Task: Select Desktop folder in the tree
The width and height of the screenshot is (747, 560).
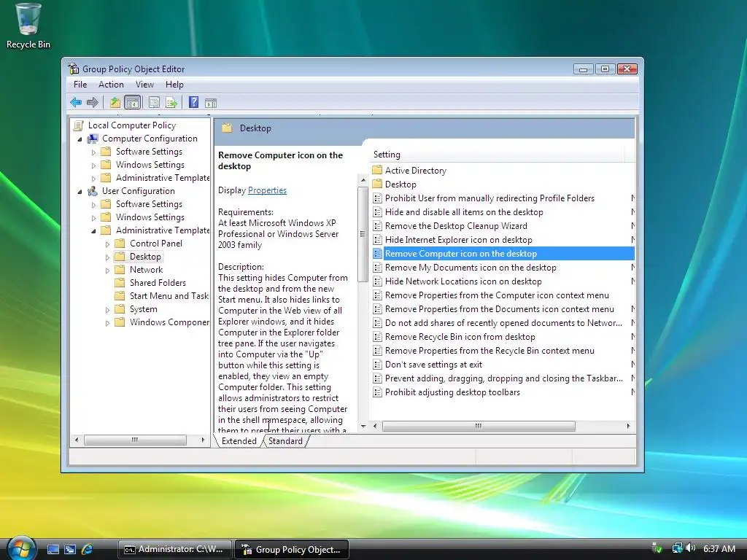Action: coord(145,257)
